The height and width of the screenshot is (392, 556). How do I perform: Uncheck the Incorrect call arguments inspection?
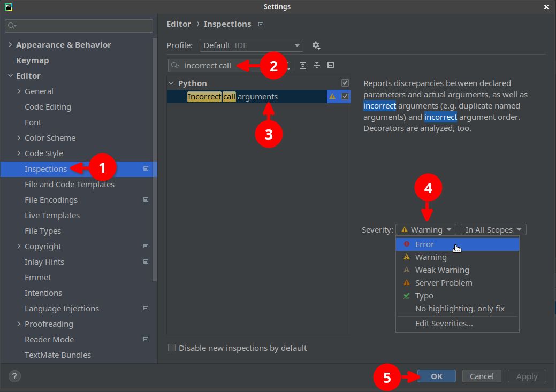click(345, 96)
